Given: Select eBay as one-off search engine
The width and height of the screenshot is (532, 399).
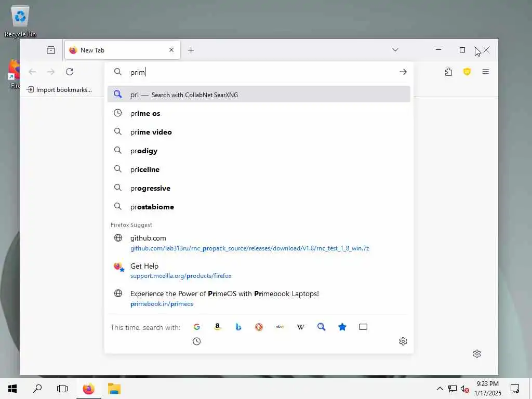Looking at the screenshot, I should (280, 327).
